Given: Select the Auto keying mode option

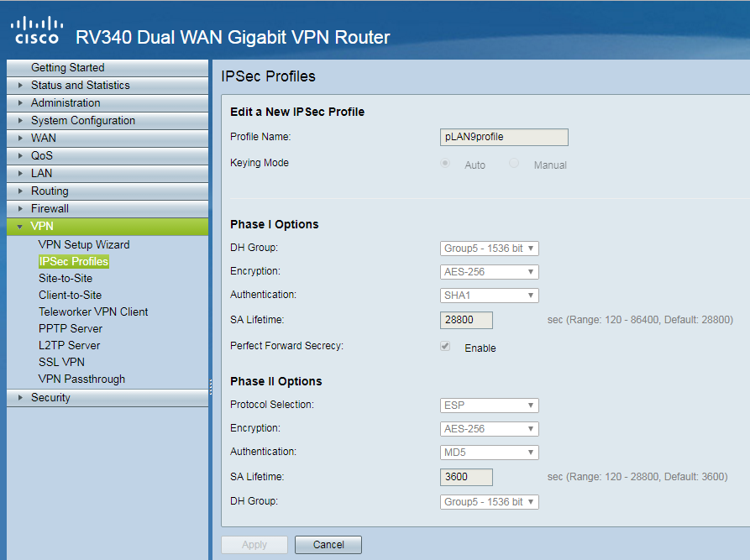Looking at the screenshot, I should [445, 163].
